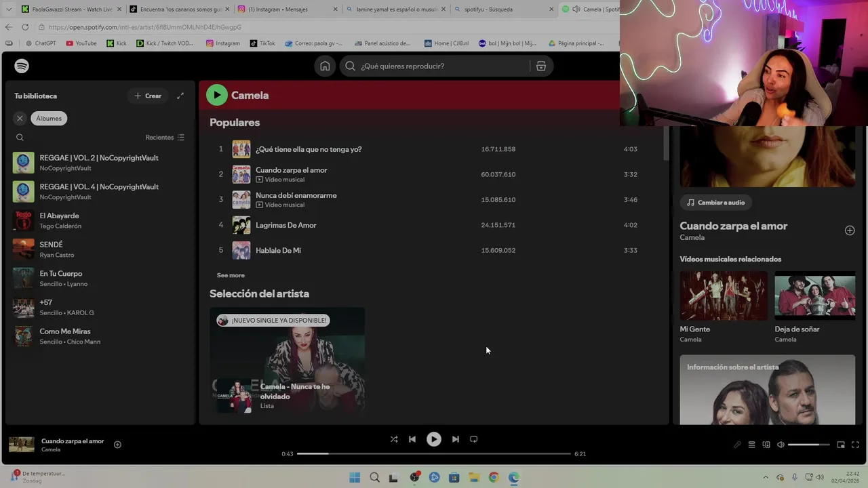The height and width of the screenshot is (488, 868).
Task: Open the browser tab list dropdown
Action: tap(8, 9)
